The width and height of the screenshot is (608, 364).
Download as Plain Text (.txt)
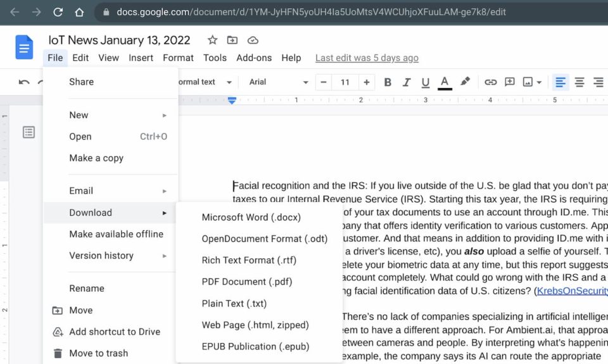pos(259,303)
